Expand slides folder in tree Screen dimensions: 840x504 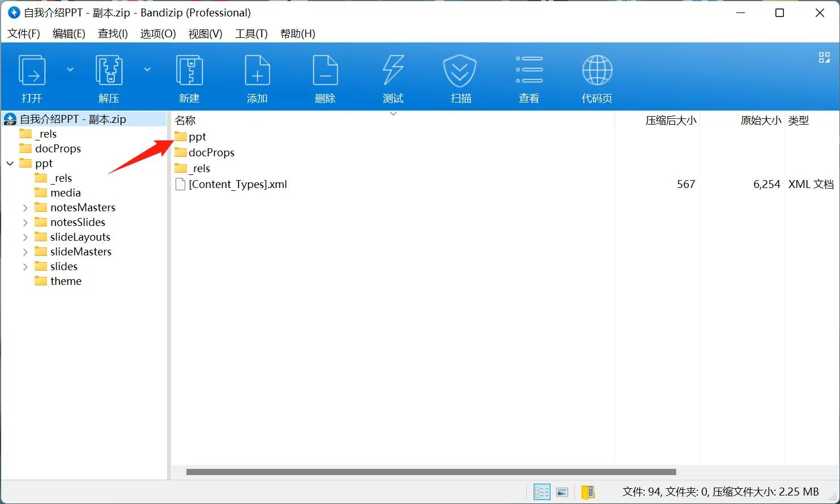(25, 267)
